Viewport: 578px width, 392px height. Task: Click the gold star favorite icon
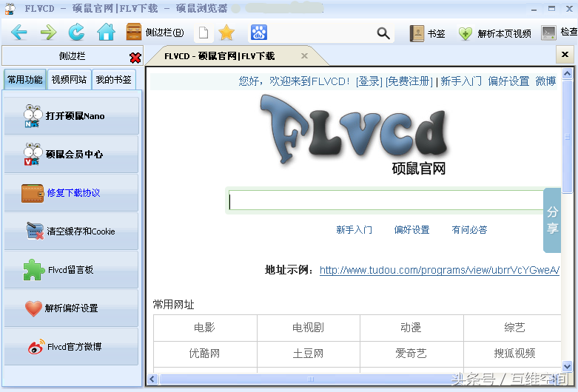(226, 33)
